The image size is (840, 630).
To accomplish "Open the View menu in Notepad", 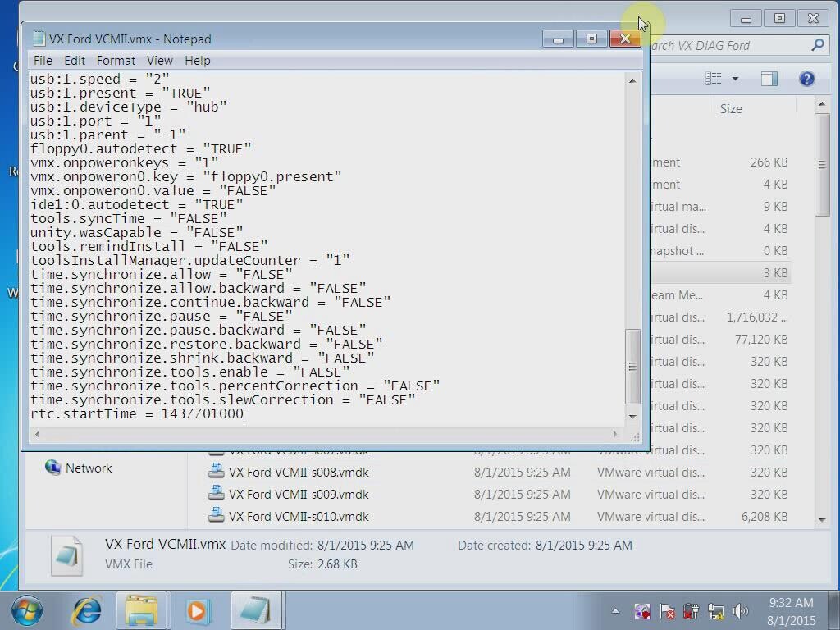I will (x=160, y=61).
